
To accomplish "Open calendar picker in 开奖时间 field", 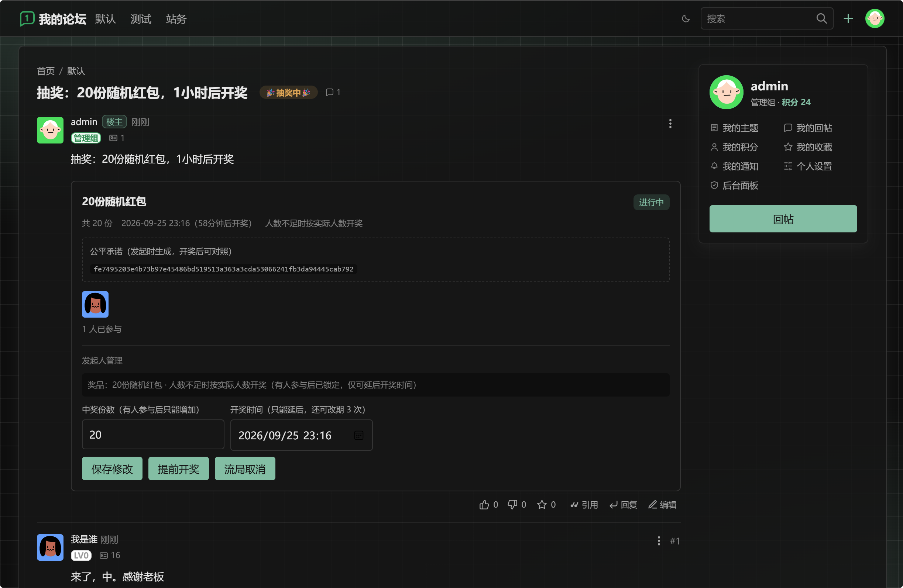I will click(x=358, y=435).
